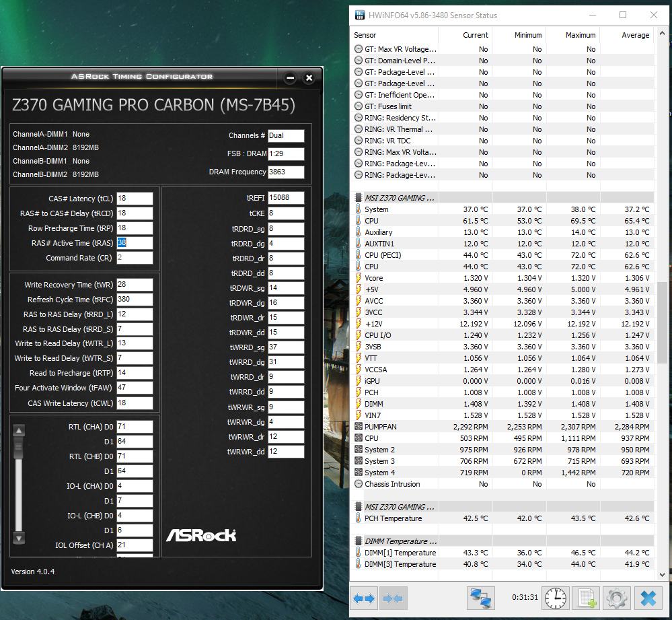Select the Auxiliary temperature row
The width and height of the screenshot is (672, 620).
coord(502,232)
